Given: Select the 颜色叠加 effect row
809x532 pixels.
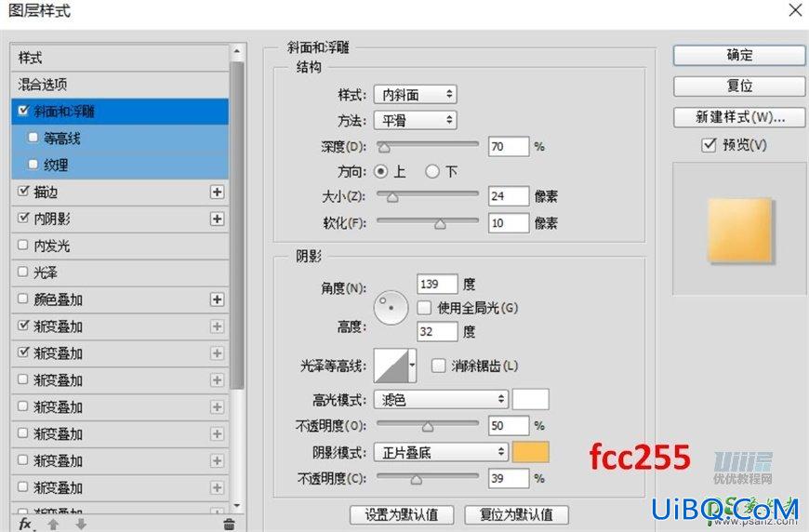Looking at the screenshot, I should click(x=120, y=299).
